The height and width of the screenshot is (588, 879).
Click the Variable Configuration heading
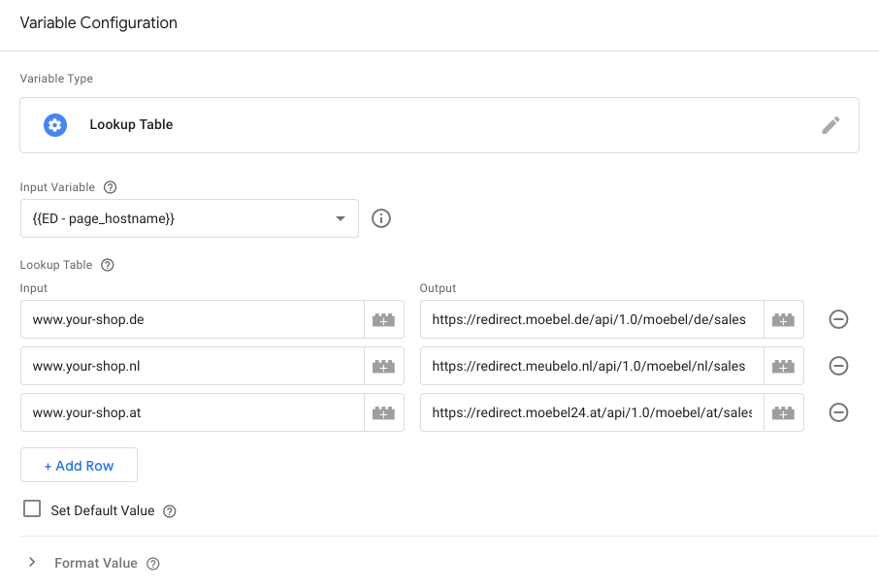99,23
